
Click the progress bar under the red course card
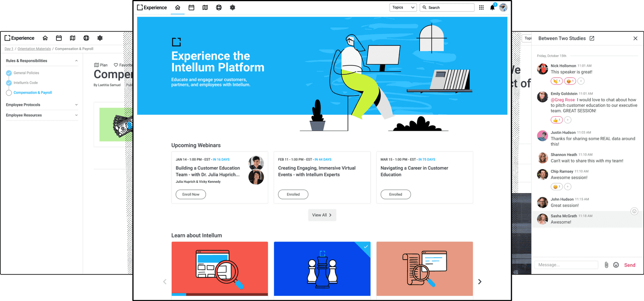[x=220, y=295]
